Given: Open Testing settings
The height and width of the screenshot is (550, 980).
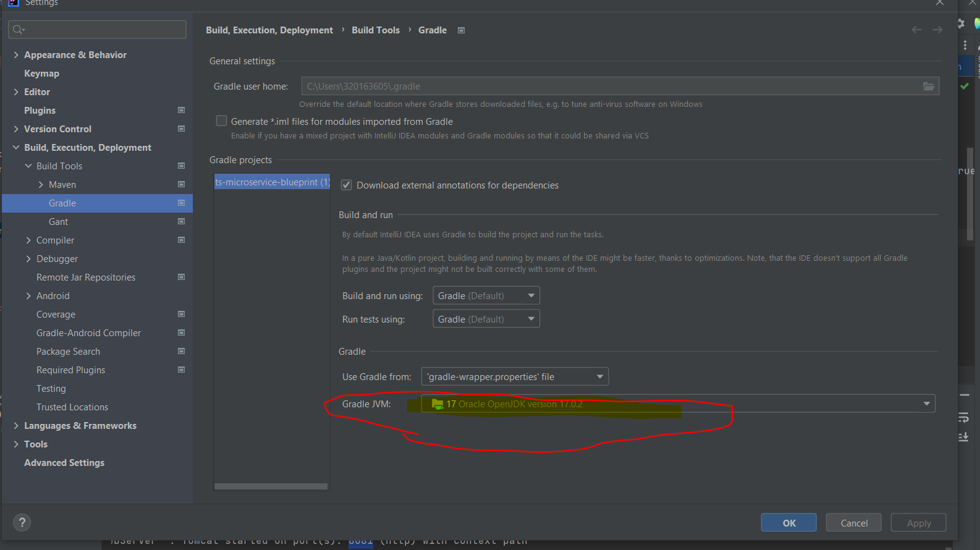Looking at the screenshot, I should click(x=51, y=389).
